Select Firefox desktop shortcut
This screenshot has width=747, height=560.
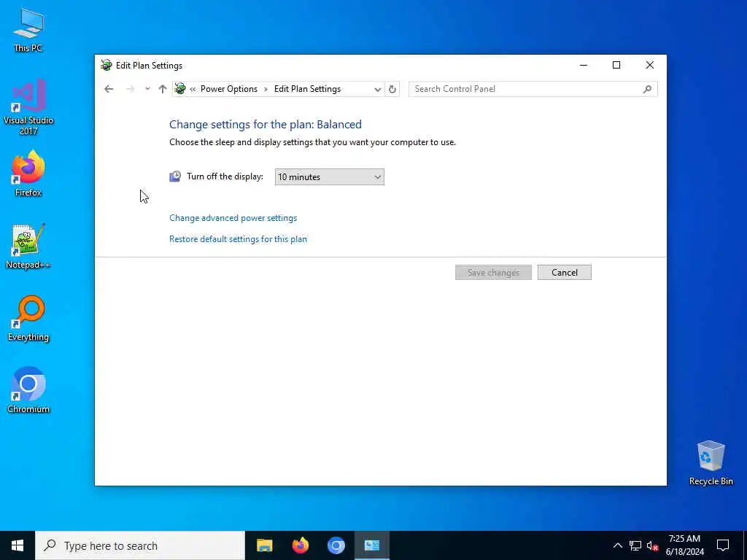tap(28, 174)
